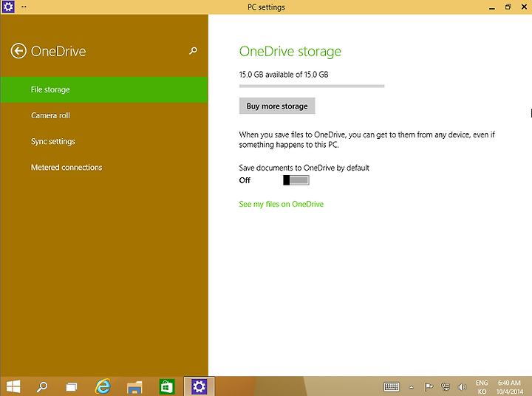Open network status tray icon

click(446, 386)
